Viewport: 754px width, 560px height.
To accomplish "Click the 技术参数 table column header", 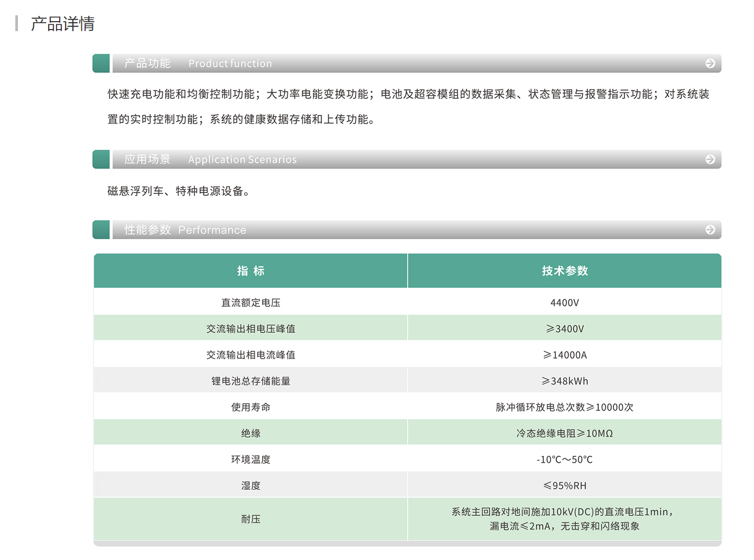I will [565, 271].
